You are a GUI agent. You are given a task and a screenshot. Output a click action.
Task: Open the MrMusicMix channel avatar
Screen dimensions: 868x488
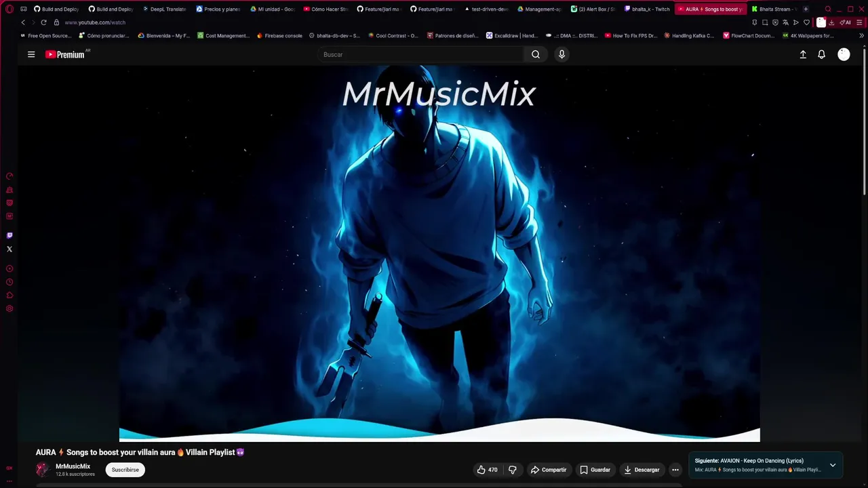pyautogui.click(x=43, y=470)
